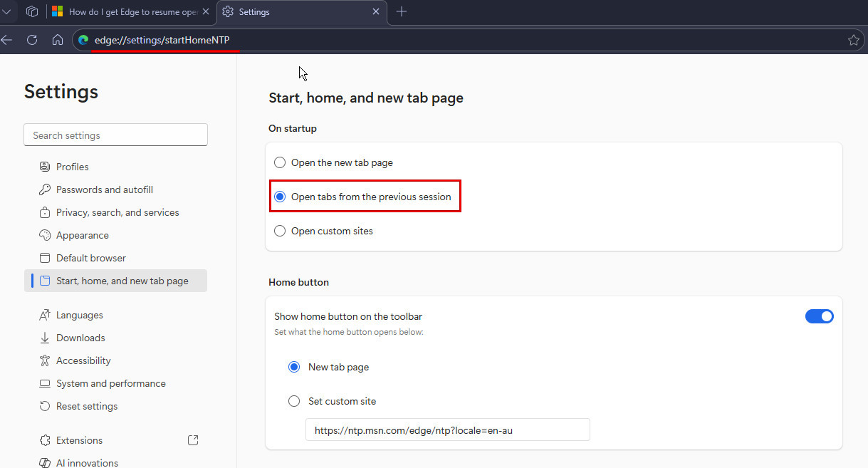Click the Extensions external link icon
This screenshot has width=868, height=468.
[192, 440]
